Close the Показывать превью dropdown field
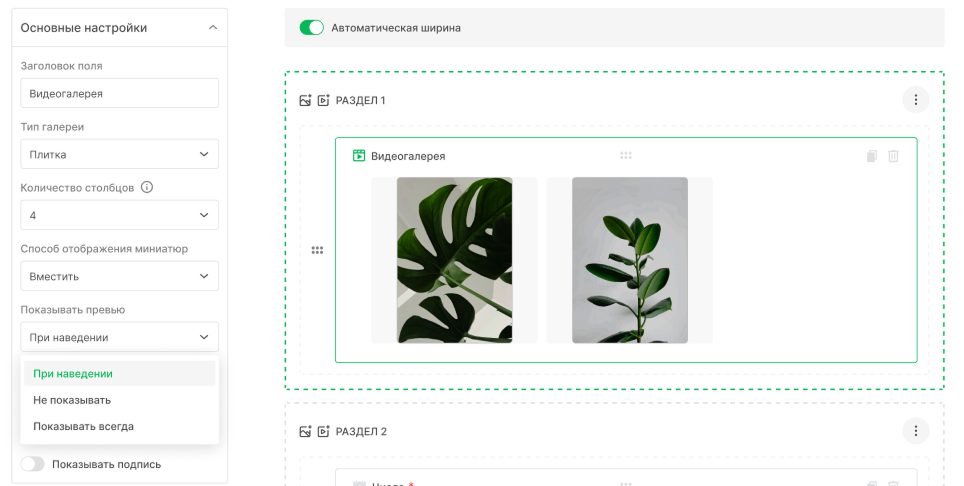Screen dimensions: 964x486 (119, 337)
